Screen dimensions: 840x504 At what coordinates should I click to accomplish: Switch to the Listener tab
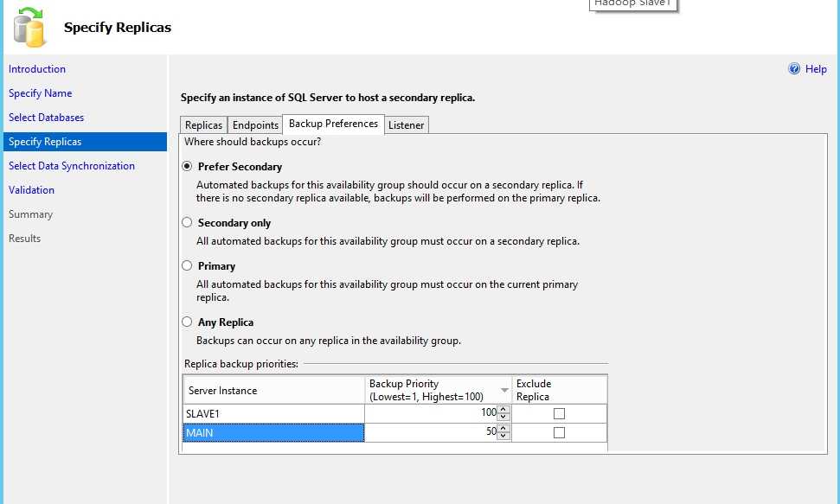(406, 125)
